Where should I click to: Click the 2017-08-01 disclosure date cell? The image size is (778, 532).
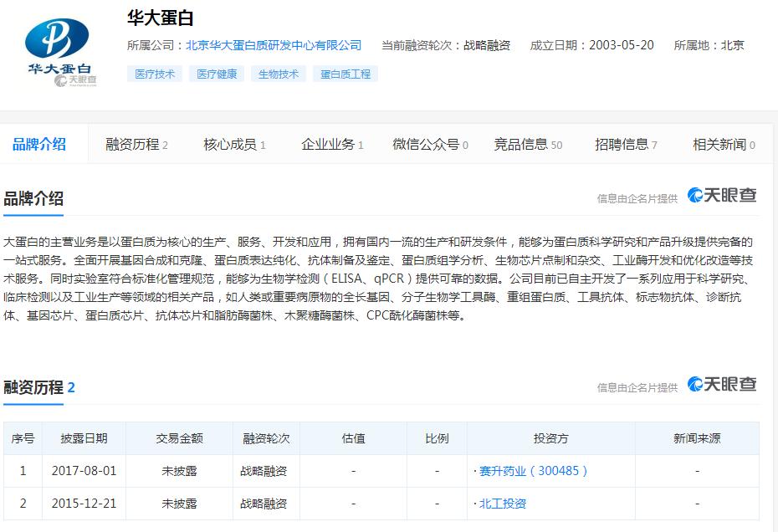pos(84,471)
